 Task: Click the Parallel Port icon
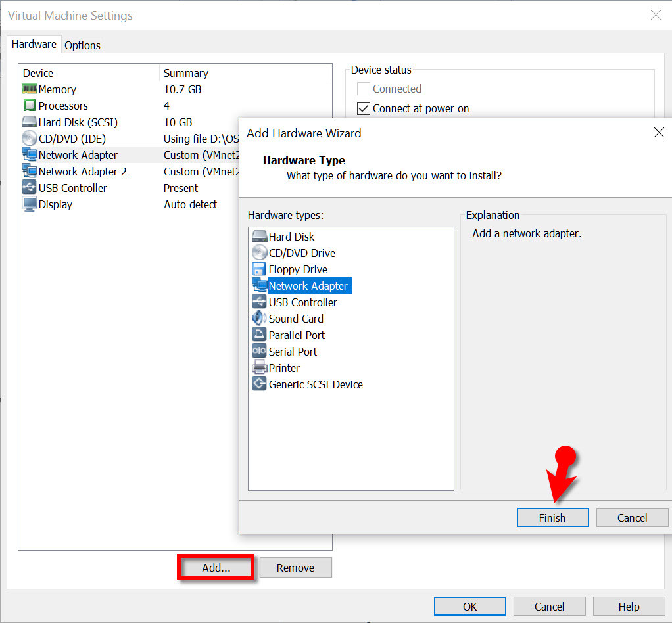pyautogui.click(x=259, y=335)
